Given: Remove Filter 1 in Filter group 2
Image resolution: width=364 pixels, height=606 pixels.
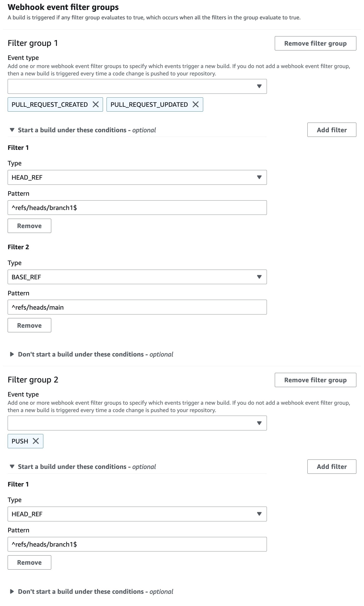Looking at the screenshot, I should [x=29, y=562].
